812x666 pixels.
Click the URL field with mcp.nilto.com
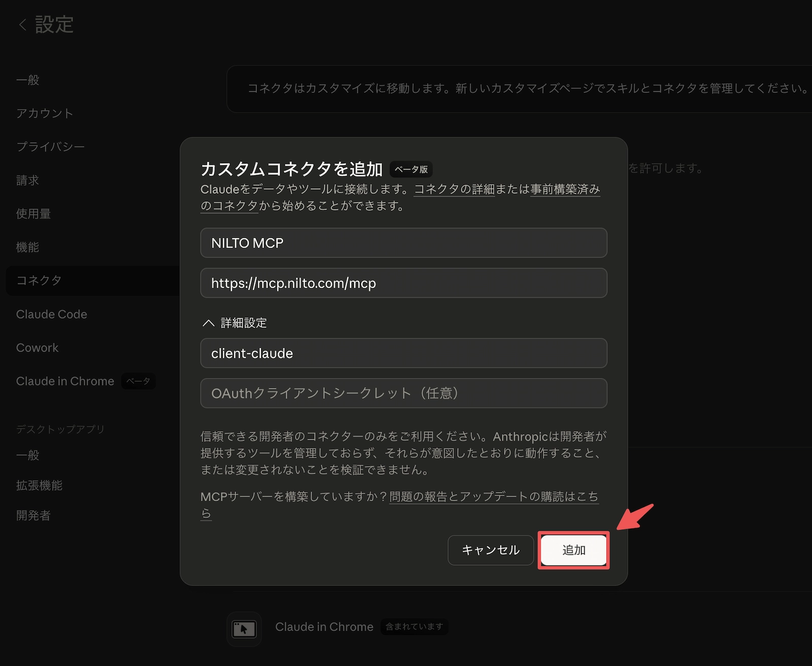tap(403, 283)
